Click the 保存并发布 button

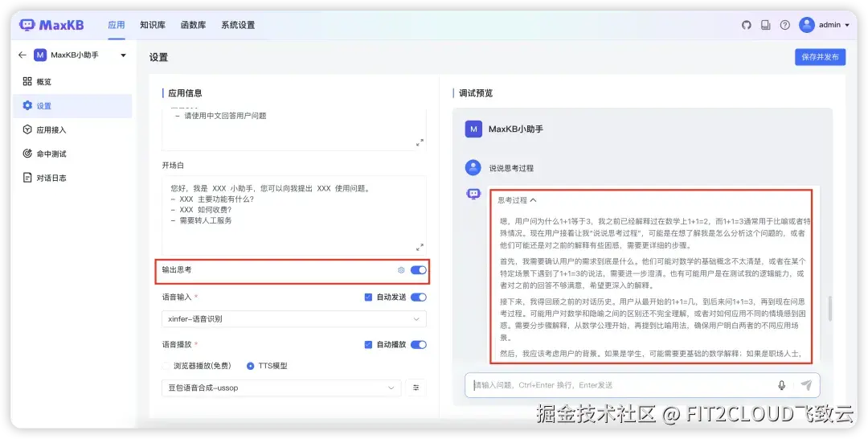(x=821, y=57)
